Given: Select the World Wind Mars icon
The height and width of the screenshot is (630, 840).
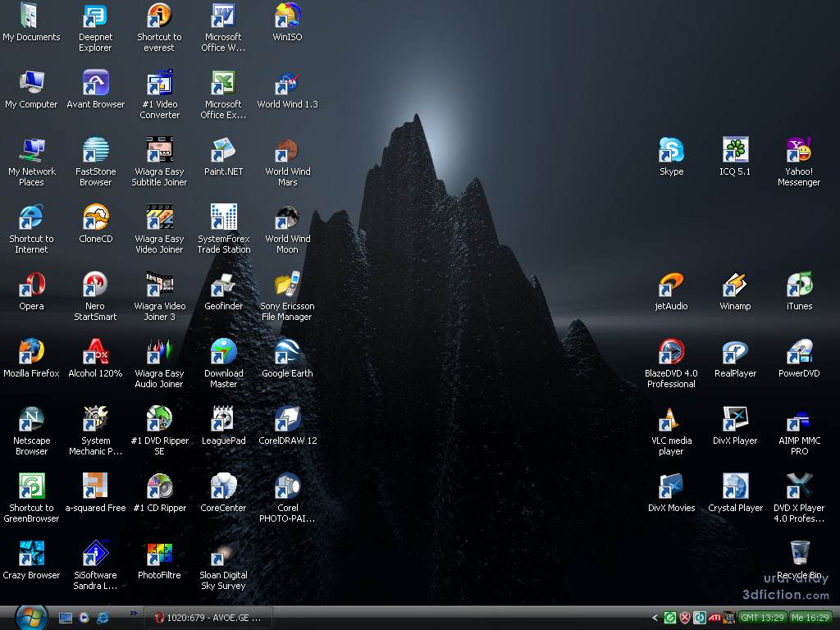Looking at the screenshot, I should (288, 150).
